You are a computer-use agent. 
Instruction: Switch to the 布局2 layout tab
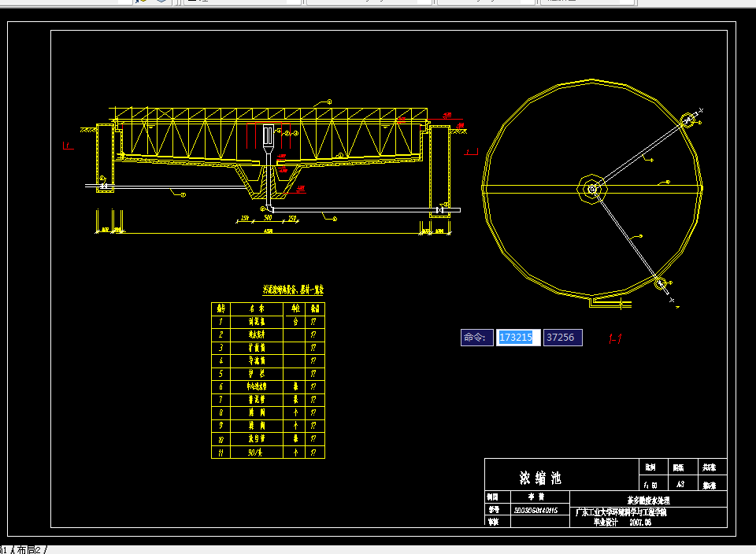pos(28,549)
